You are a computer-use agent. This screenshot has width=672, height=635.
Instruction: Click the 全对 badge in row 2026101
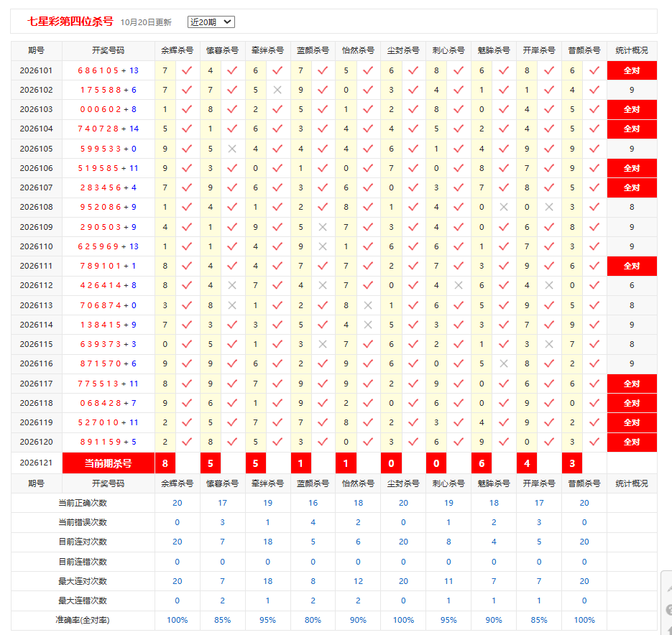pos(632,70)
